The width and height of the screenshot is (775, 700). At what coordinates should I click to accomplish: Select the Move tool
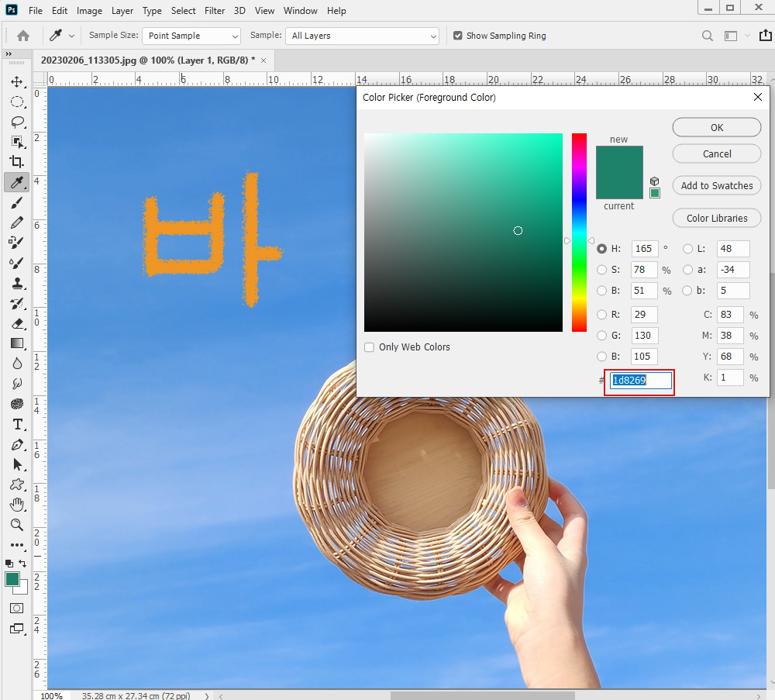(x=17, y=81)
